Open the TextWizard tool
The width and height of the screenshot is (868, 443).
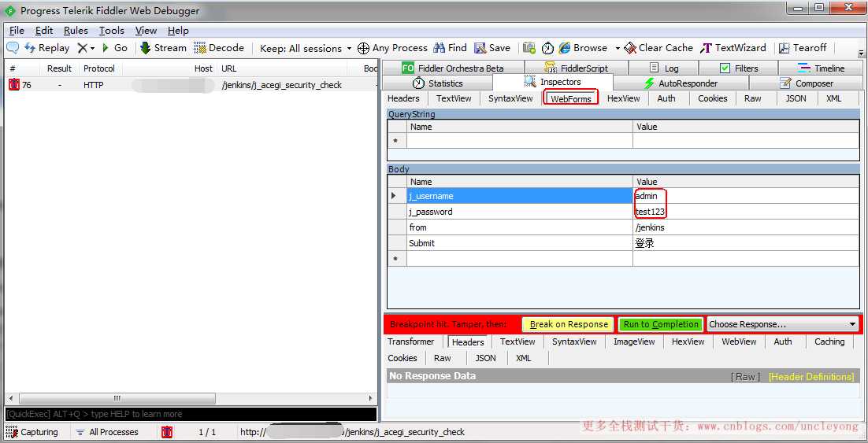click(733, 48)
